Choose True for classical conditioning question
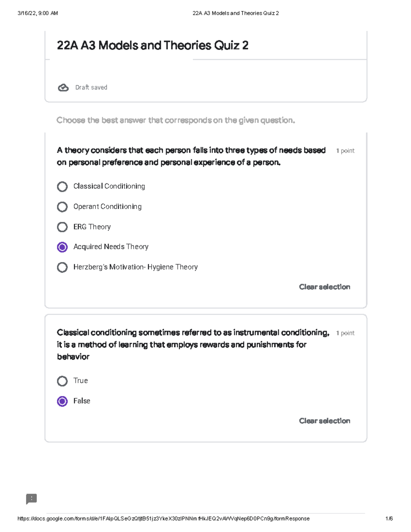The width and height of the screenshot is (411, 532). [62, 381]
